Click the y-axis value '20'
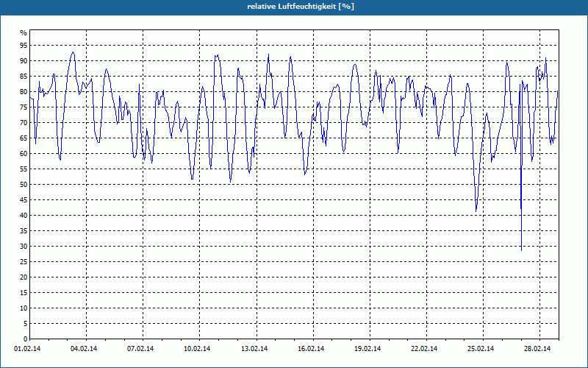588x368 pixels. click(24, 277)
